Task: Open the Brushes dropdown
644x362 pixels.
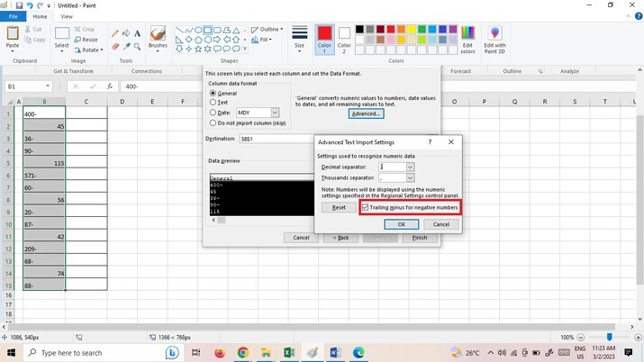Action: [158, 51]
